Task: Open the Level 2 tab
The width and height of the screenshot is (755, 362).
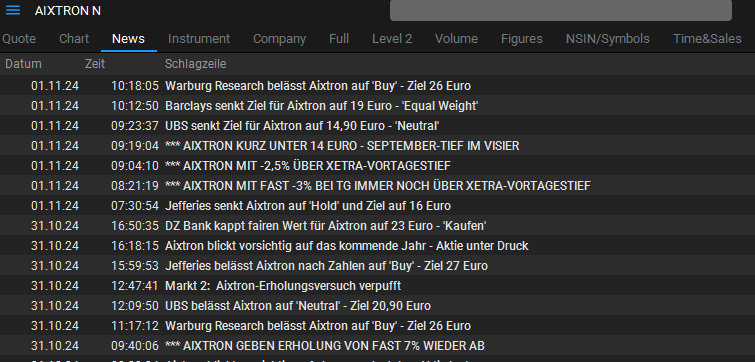Action: coord(392,39)
